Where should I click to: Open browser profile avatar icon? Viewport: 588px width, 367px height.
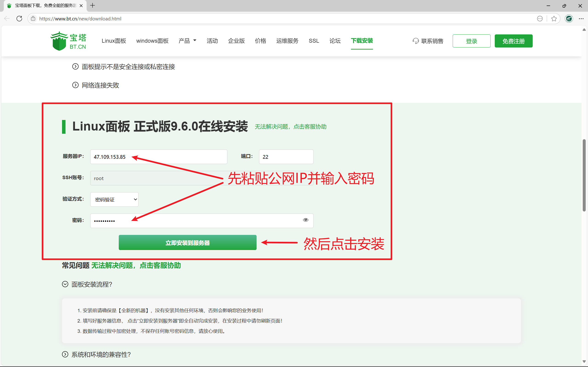point(568,19)
